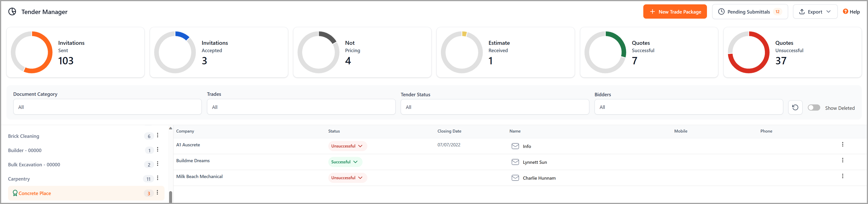
Task: Click the Export upload icon
Action: (x=802, y=12)
